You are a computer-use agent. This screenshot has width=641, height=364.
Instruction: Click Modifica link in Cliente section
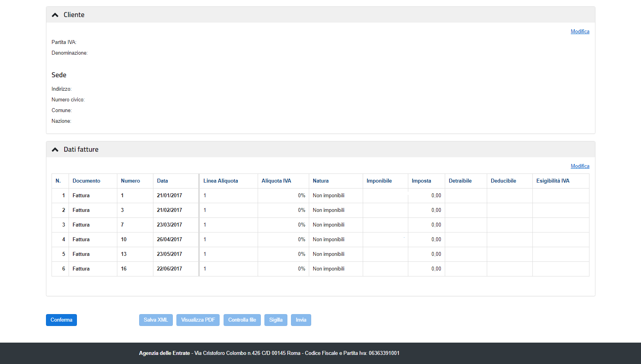[x=580, y=32]
